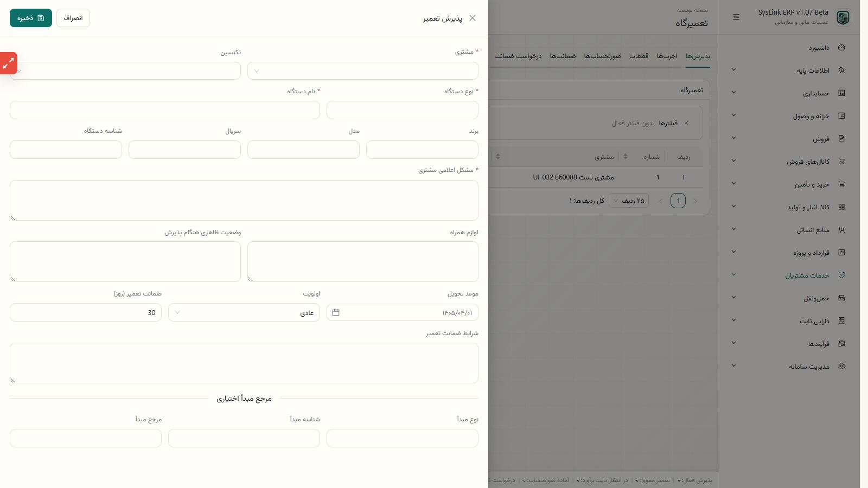
Task: Click the انصراف cancel button
Action: [x=73, y=18]
